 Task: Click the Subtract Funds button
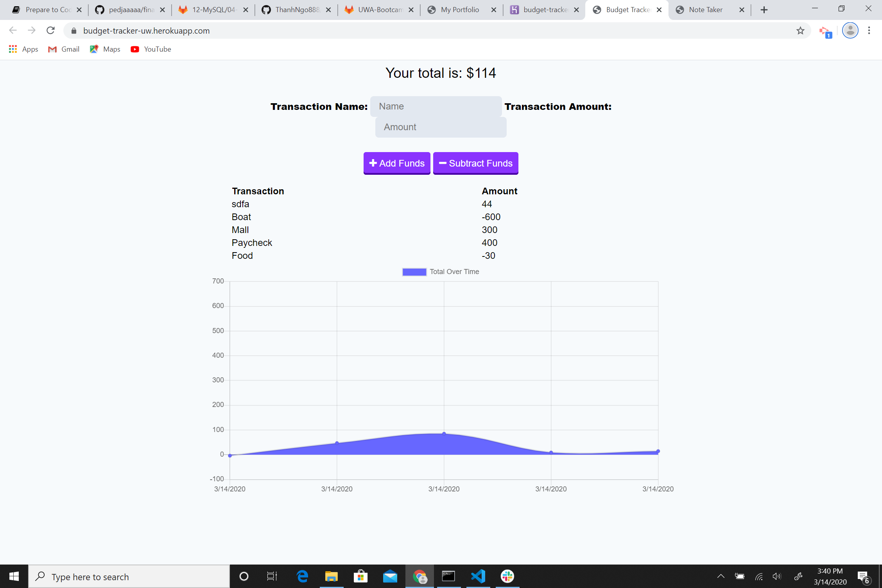[x=475, y=163]
